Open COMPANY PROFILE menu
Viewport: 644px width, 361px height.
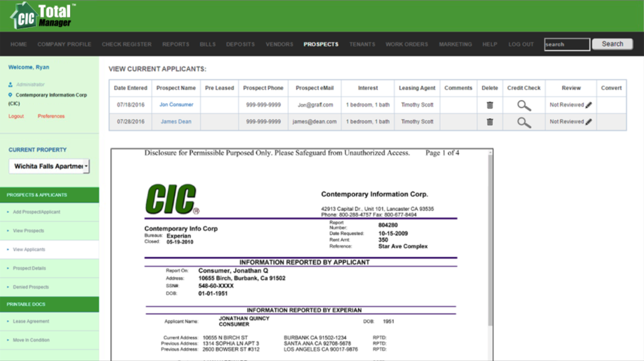tap(64, 44)
